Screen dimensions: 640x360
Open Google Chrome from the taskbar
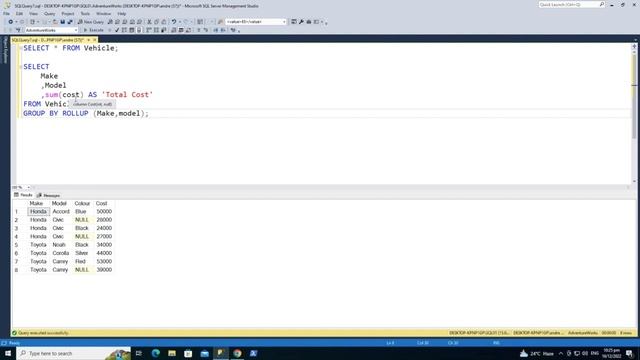(237, 353)
